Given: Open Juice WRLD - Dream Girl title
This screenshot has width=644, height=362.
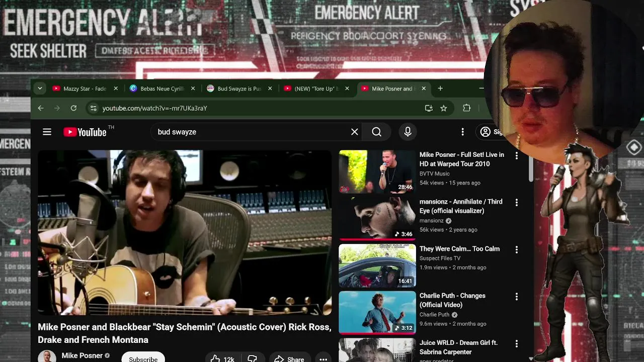Looking at the screenshot, I should 458,347.
